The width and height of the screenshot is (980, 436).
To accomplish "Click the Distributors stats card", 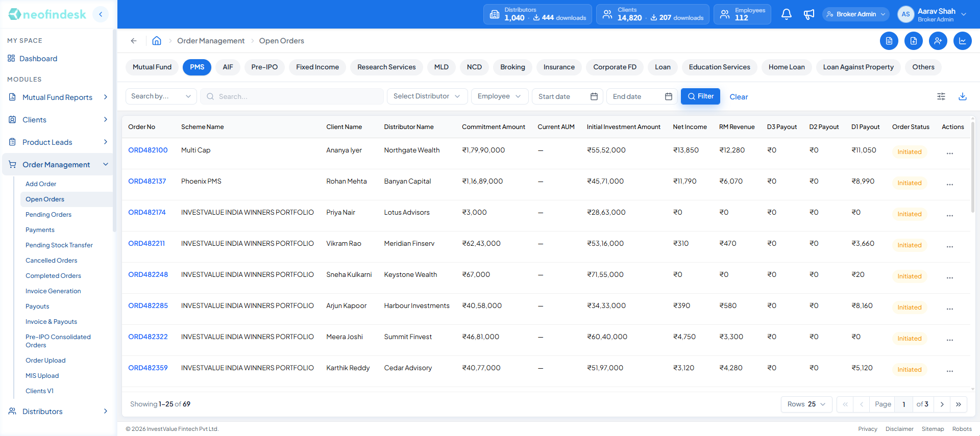I will 537,14.
